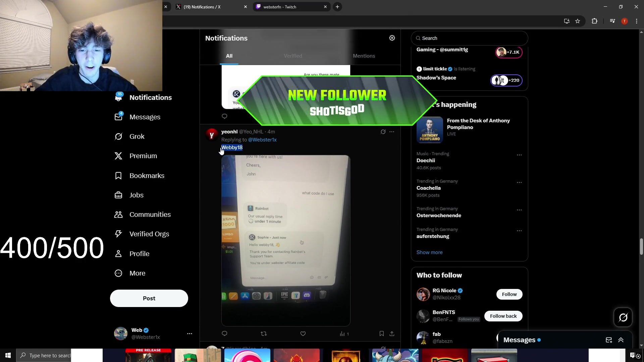
Task: Open more options for Doechii trend
Action: tap(519, 155)
